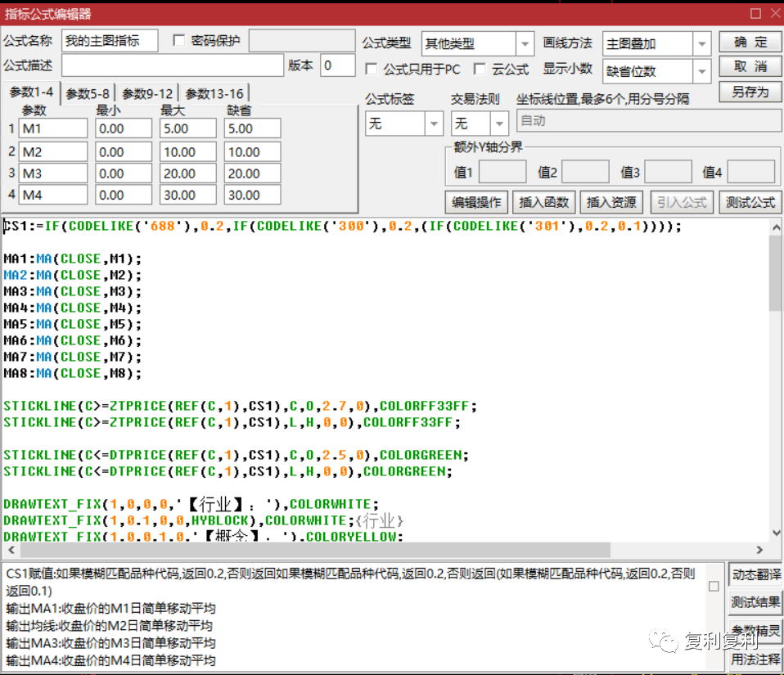784x675 pixels.
Task: Show 测试结果 output
Action: (756, 602)
